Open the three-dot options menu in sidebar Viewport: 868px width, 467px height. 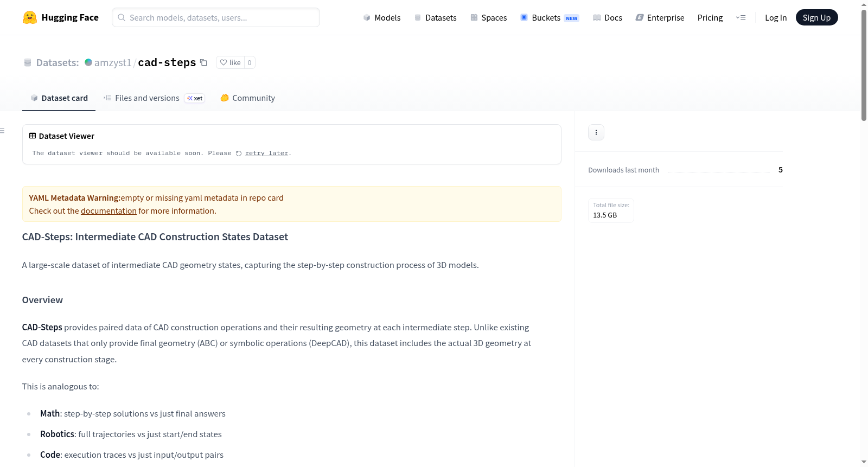[596, 132]
